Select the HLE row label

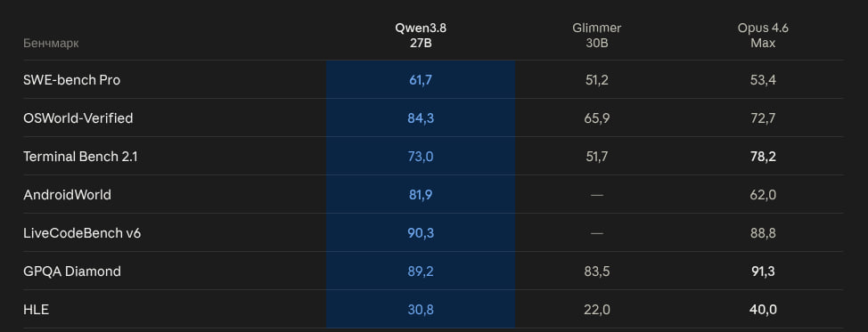36,310
